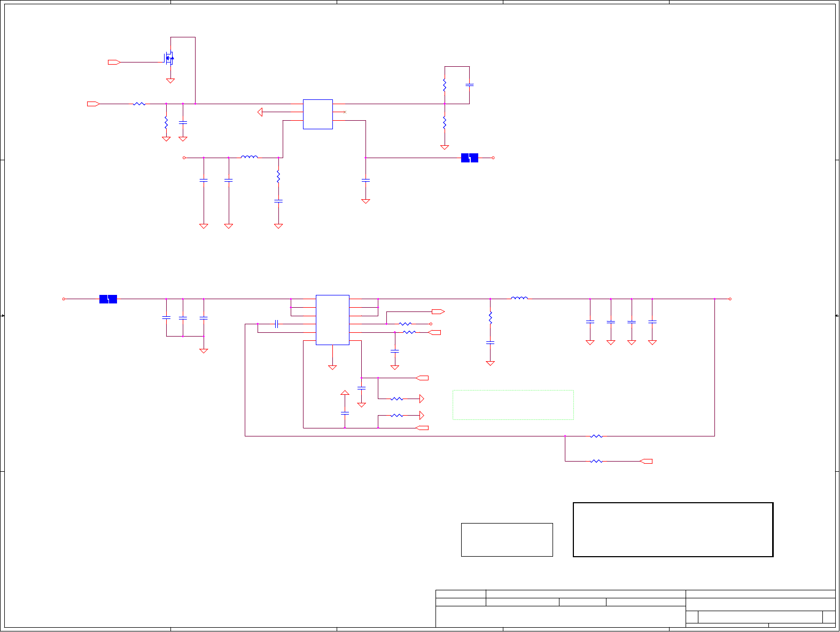Select the no-connect X mark on small IC
Image resolution: width=840 pixels, height=632 pixels.
[345, 112]
